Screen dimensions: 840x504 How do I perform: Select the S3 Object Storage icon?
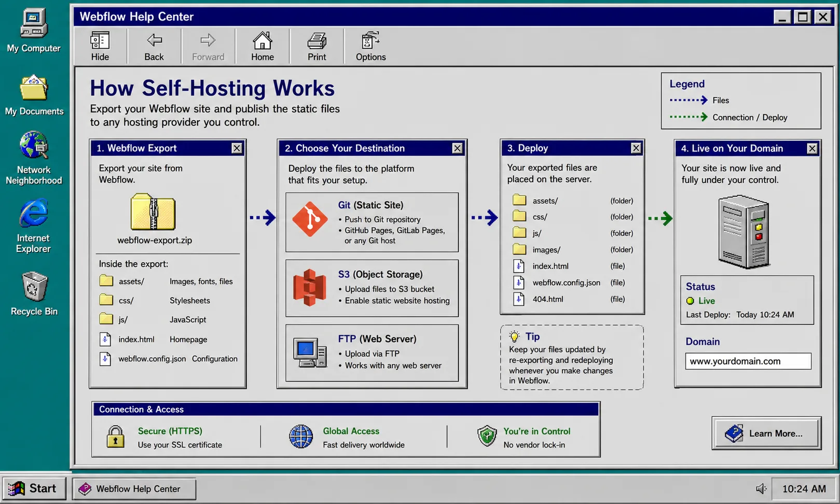pos(309,287)
